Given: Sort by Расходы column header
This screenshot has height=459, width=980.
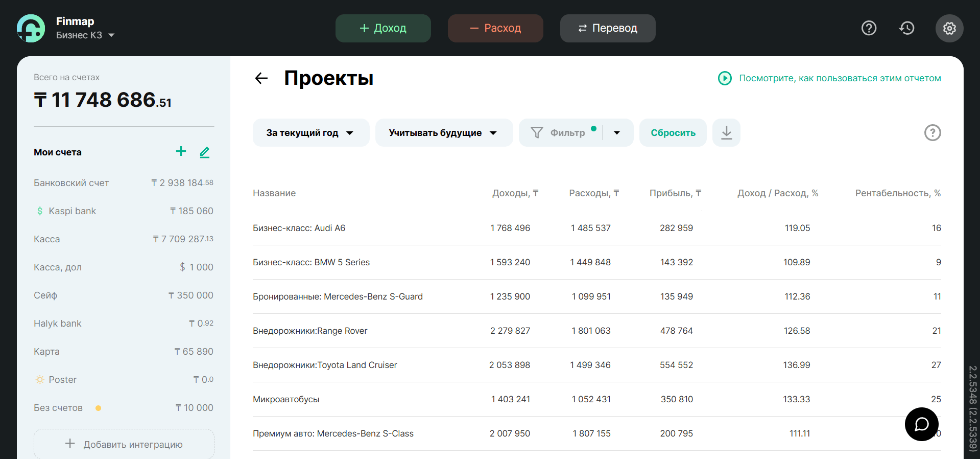Looking at the screenshot, I should click(594, 193).
